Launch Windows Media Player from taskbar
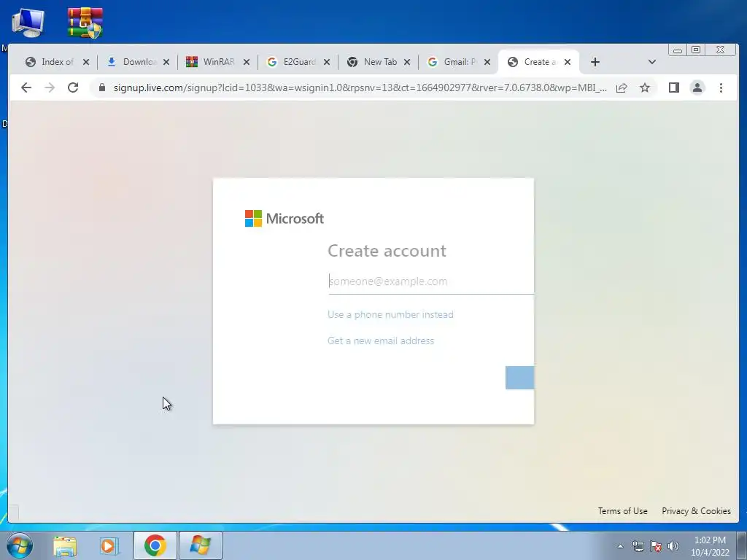The width and height of the screenshot is (747, 560). 109,545
